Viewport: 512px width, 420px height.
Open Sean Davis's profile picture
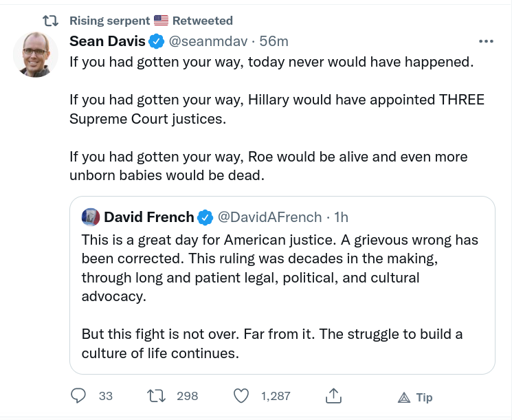[x=36, y=55]
